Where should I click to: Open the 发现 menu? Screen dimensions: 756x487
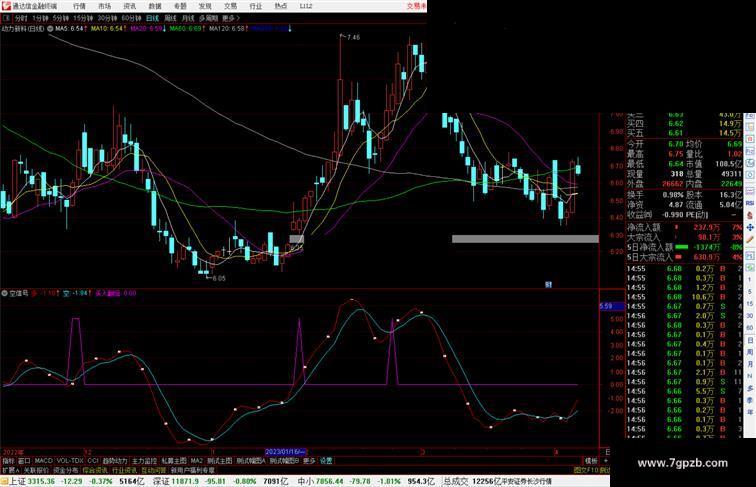pos(205,6)
